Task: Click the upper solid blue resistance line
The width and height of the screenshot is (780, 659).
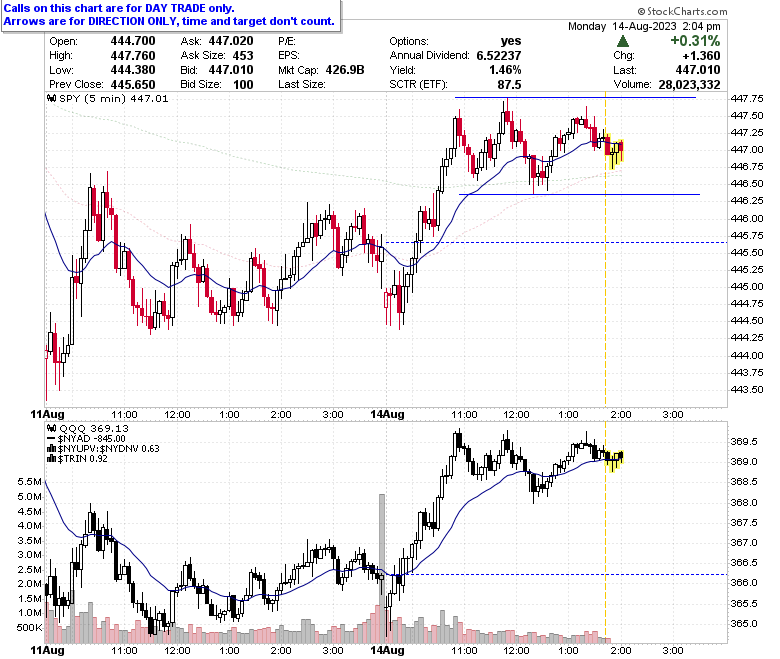Action: [575, 97]
